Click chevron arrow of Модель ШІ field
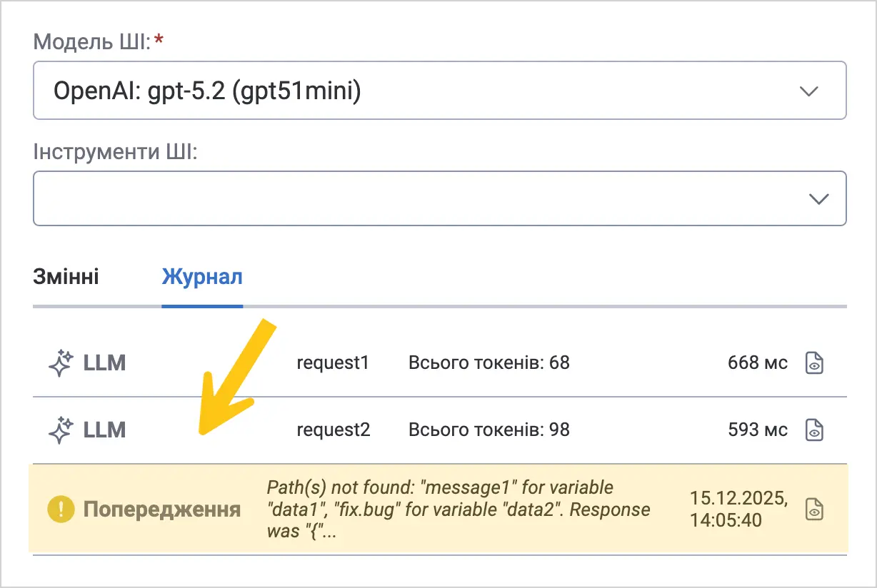This screenshot has width=877, height=588. (808, 91)
